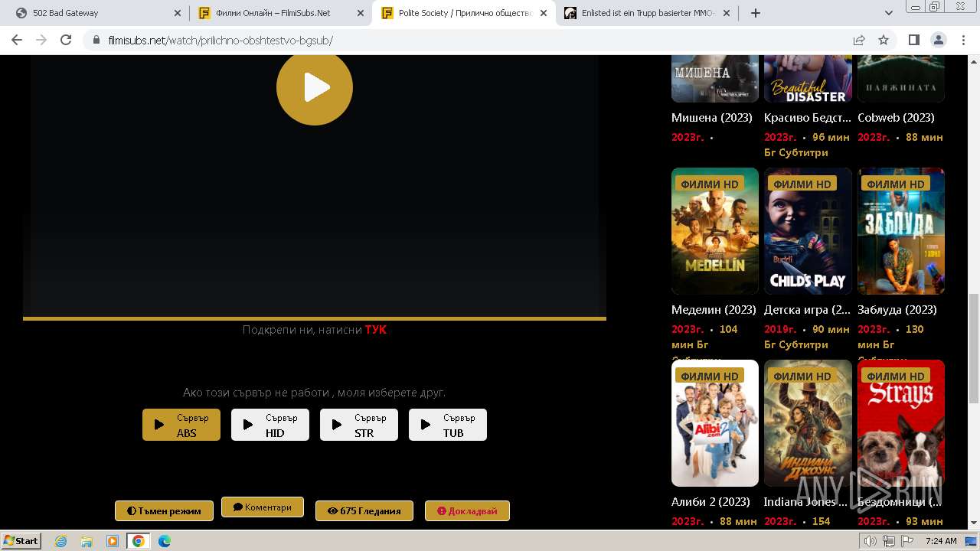Click the Алиби 2 (2023) title
This screenshot has width=980, height=551.
[x=710, y=502]
